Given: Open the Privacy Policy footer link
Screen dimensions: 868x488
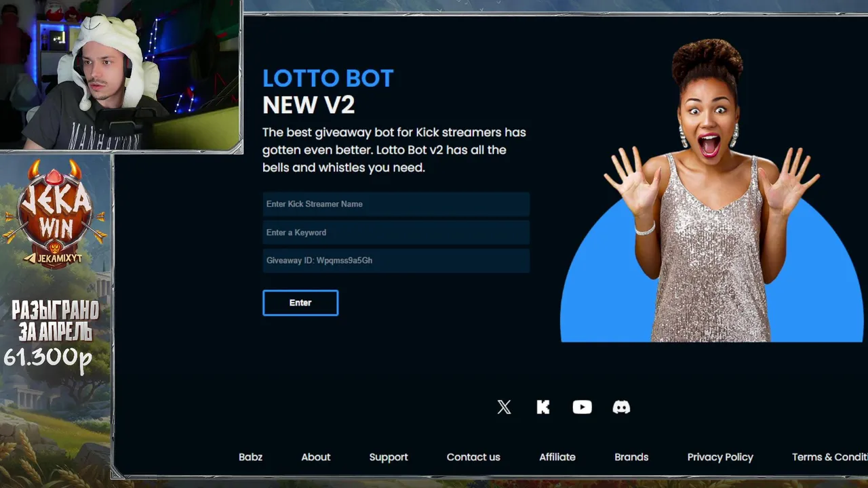Looking at the screenshot, I should tap(720, 457).
